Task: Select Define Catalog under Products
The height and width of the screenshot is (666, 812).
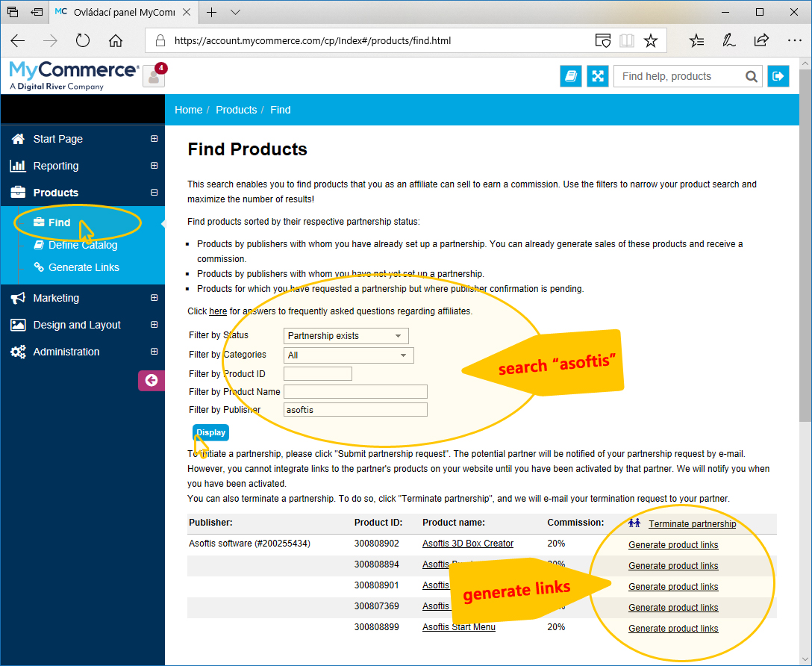Action: 83,245
